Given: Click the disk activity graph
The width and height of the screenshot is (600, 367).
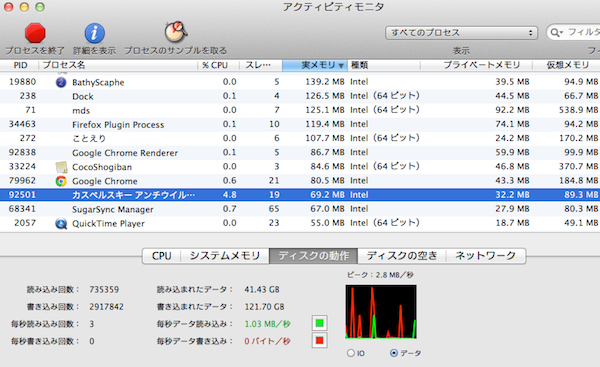Looking at the screenshot, I should 381,312.
